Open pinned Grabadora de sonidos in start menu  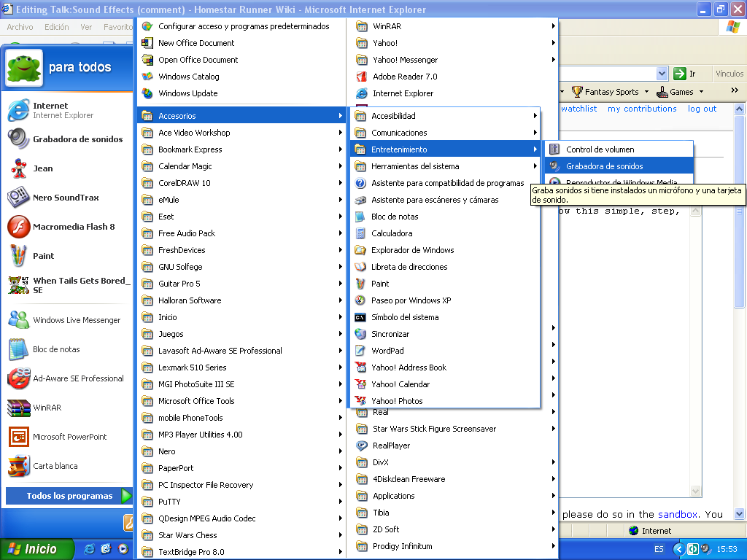[x=68, y=139]
